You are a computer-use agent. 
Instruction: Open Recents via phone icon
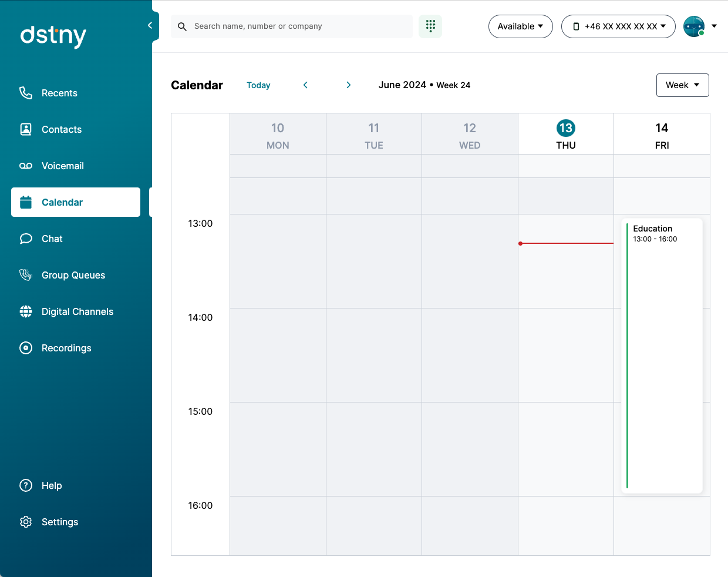[26, 93]
